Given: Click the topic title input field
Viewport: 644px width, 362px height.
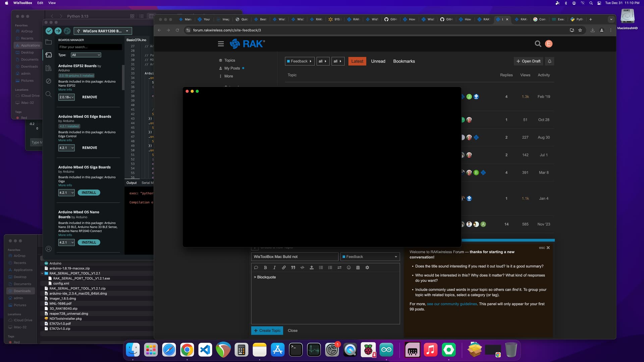Looking at the screenshot, I should tap(294, 257).
